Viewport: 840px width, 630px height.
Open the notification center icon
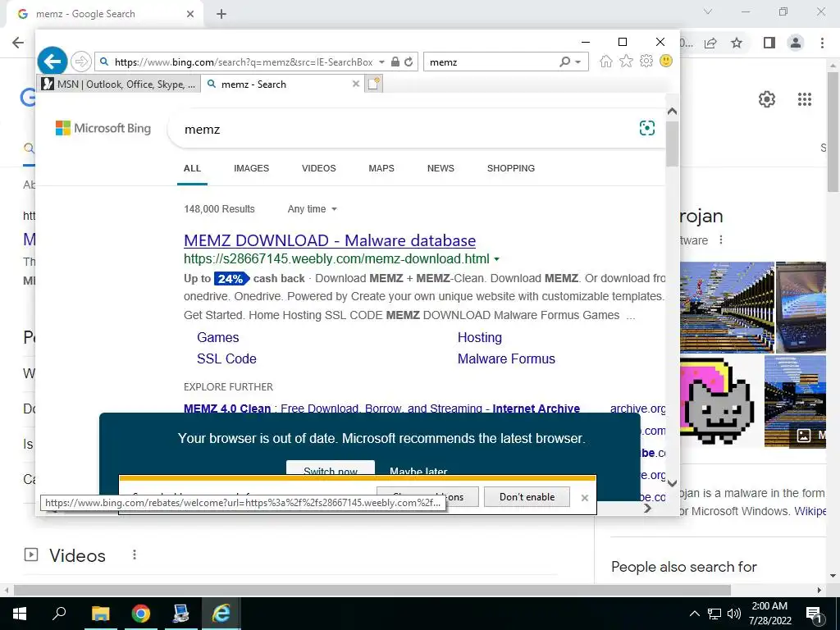(x=814, y=614)
